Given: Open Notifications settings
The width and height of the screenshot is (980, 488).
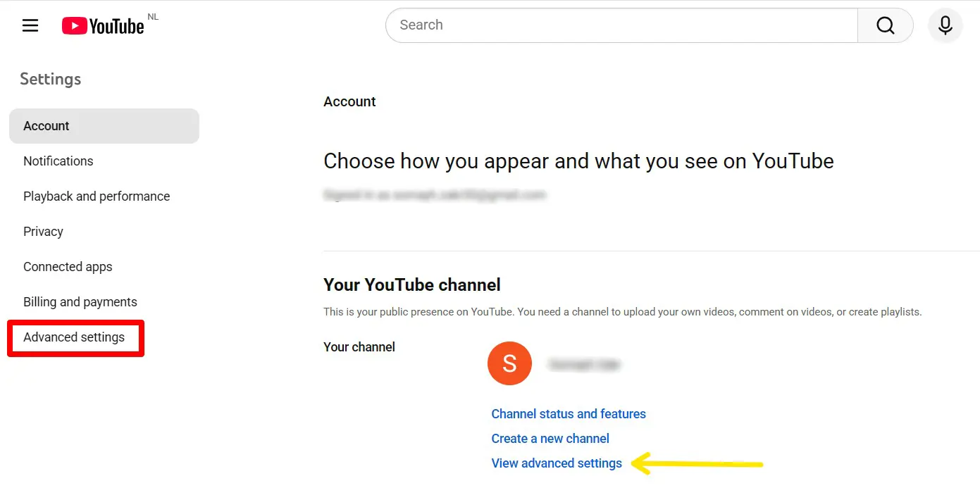Looking at the screenshot, I should click(58, 161).
